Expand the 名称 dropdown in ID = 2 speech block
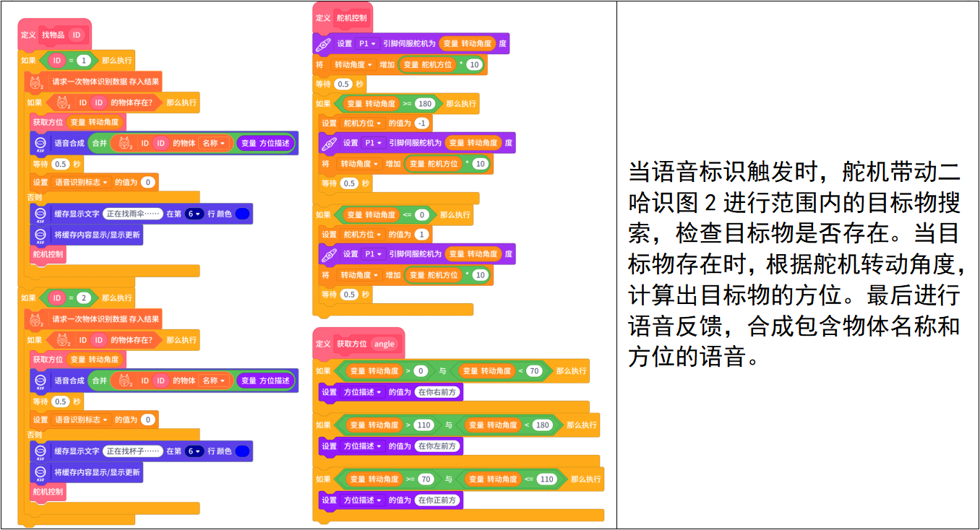Screen dimensions: 980x530 coord(213,381)
